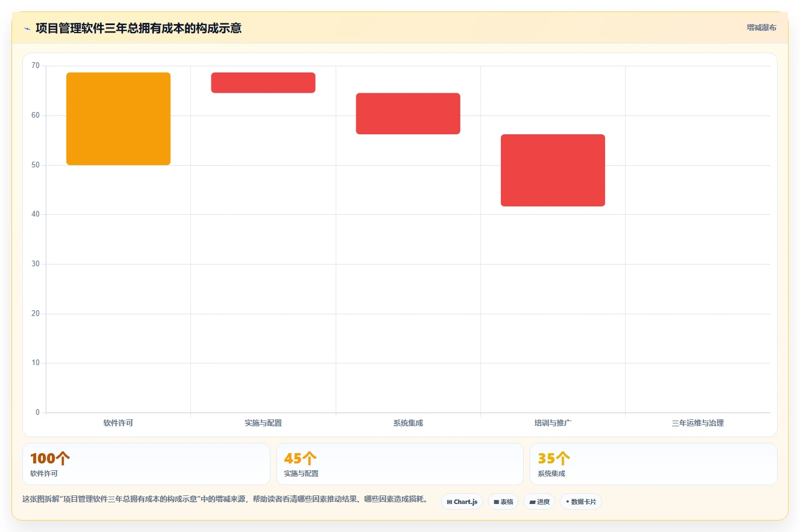The image size is (800, 532).
Task: Click the y-axis value 0
Action: 38,413
